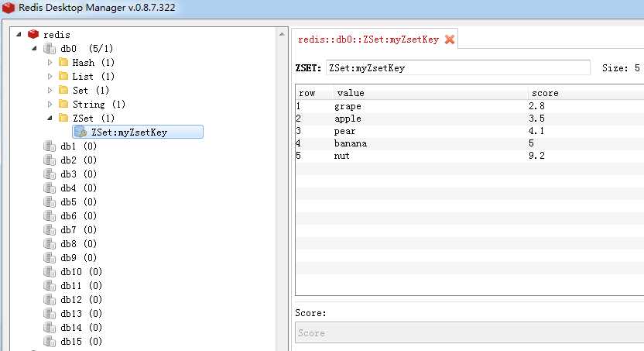Click the db5 database icon

pyautogui.click(x=50, y=202)
